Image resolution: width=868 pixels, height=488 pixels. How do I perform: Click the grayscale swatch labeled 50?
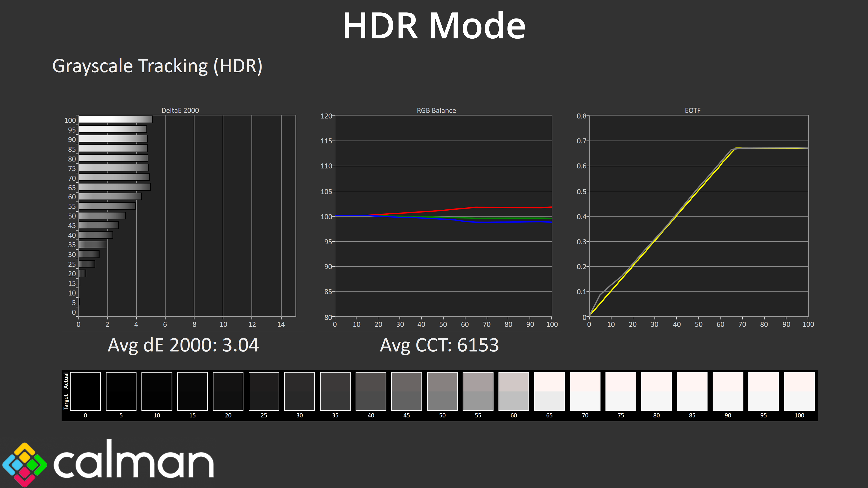coord(442,391)
